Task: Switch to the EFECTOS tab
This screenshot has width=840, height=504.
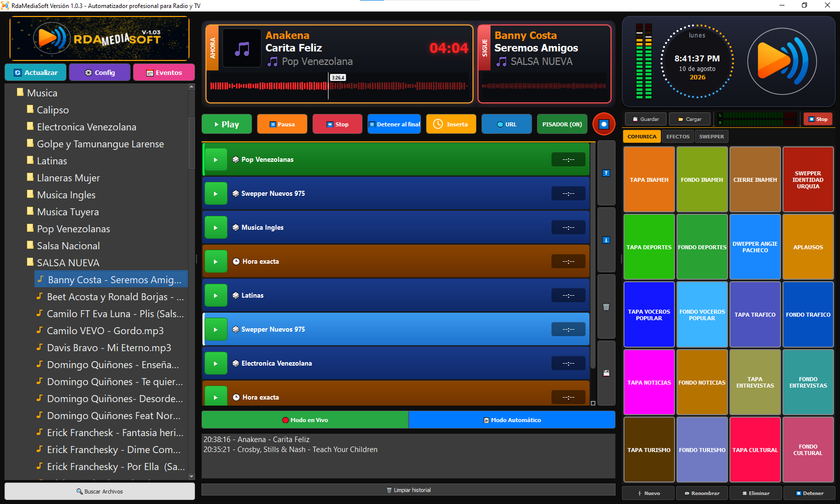Action: 677,136
